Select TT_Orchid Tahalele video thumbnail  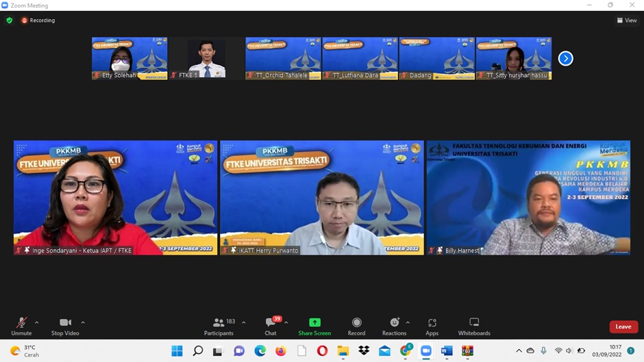(283, 58)
